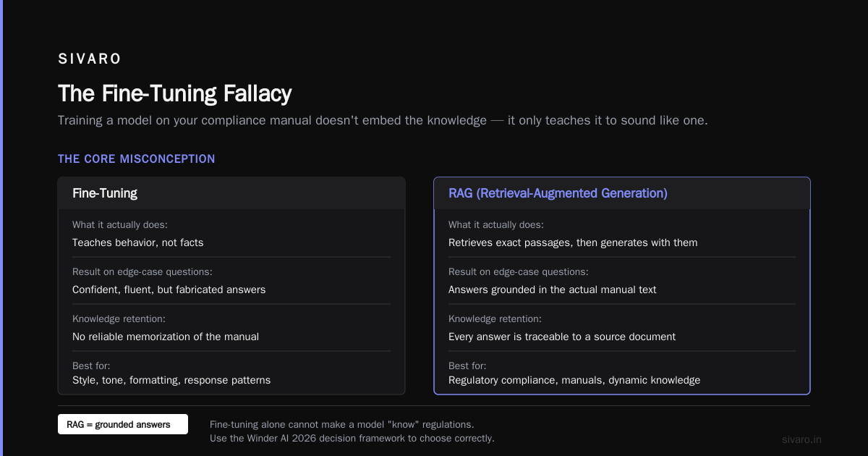Image resolution: width=868 pixels, height=456 pixels.
Task: Select the Fine-Tuning card header
Action: (231, 193)
